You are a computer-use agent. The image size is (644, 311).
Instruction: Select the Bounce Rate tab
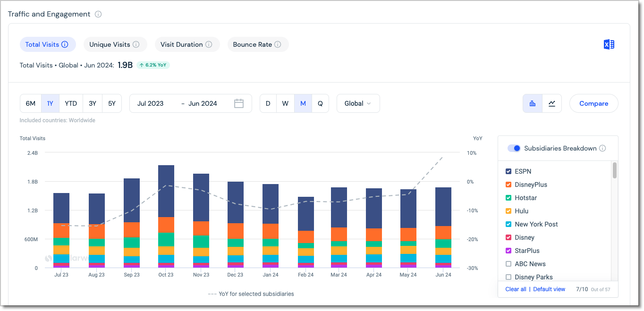tap(258, 44)
